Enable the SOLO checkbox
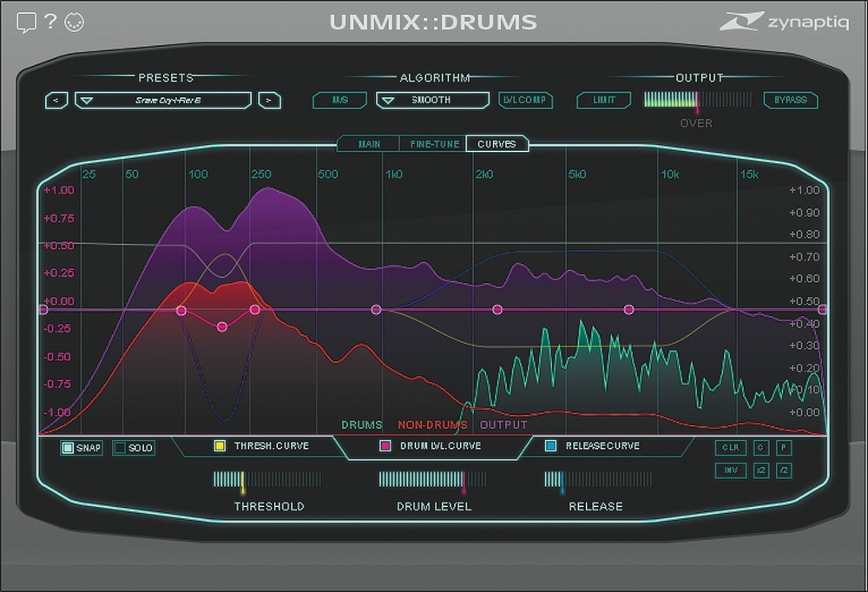Image resolution: width=868 pixels, height=592 pixels. point(134,448)
